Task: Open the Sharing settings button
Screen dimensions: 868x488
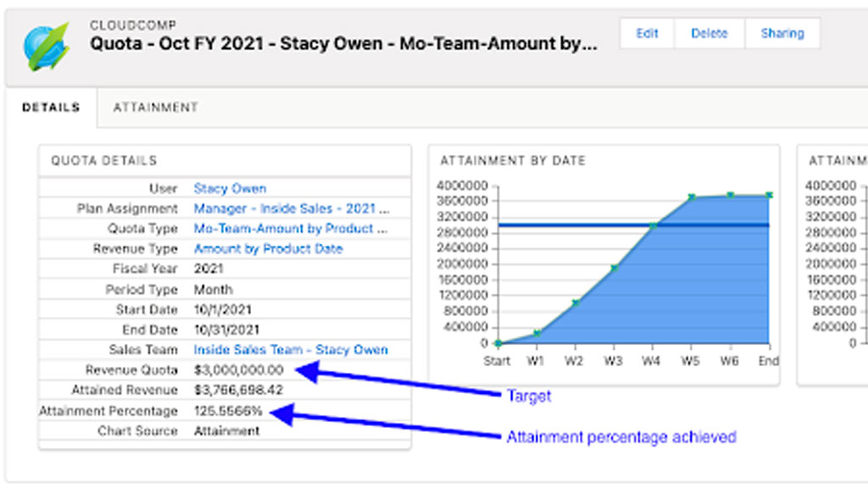Action: click(x=782, y=33)
